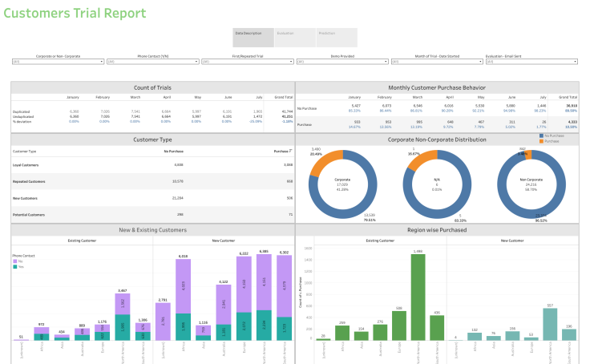The height and width of the screenshot is (364, 590).
Task: Expand the Demo Provided filter dropdown
Action: point(342,62)
